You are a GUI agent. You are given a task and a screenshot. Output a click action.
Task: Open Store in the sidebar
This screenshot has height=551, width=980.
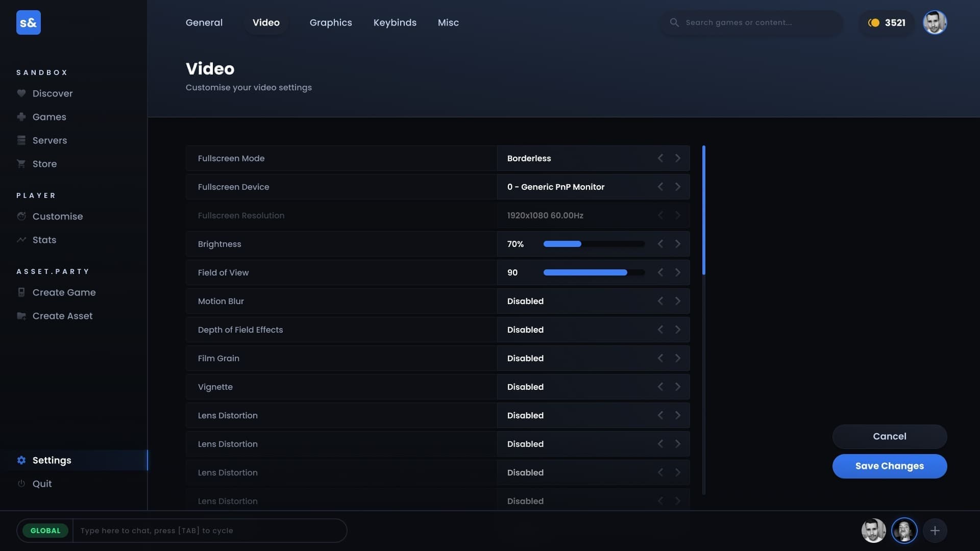coord(44,164)
